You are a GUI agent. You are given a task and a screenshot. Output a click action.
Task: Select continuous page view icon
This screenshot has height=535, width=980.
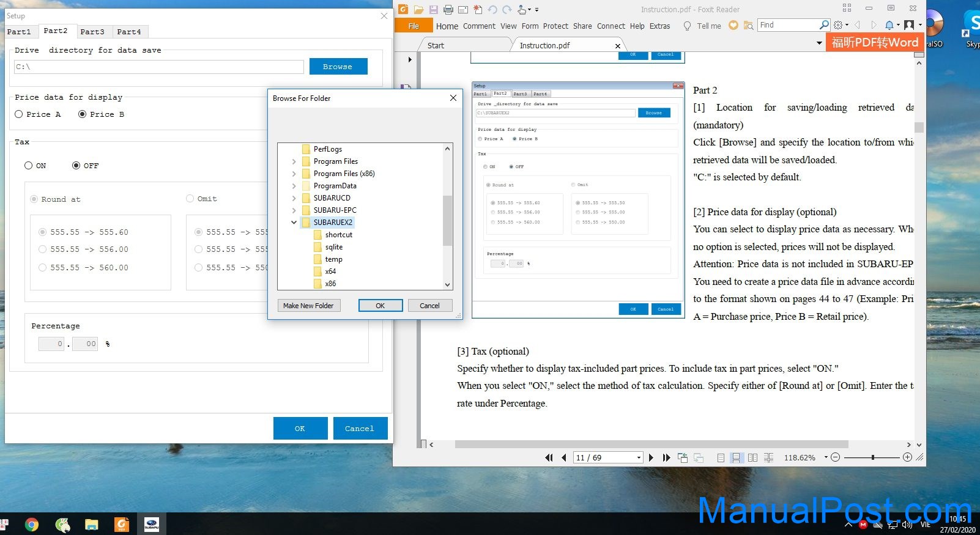[x=737, y=457]
